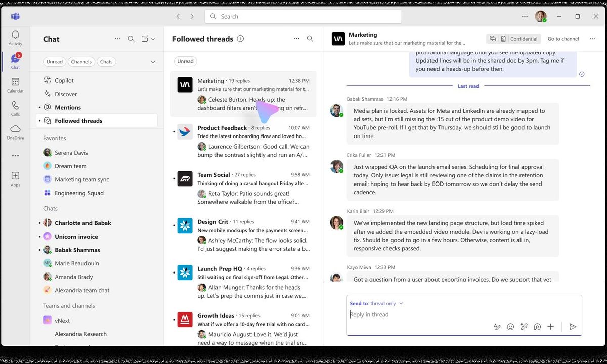Search within the Followed threads pane
The image size is (607, 364).
coord(310,39)
